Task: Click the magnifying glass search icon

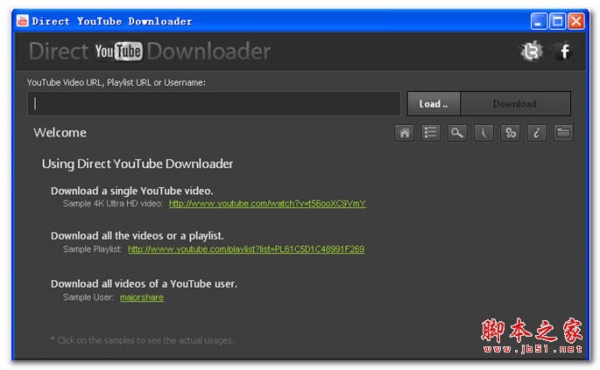Action: click(457, 133)
